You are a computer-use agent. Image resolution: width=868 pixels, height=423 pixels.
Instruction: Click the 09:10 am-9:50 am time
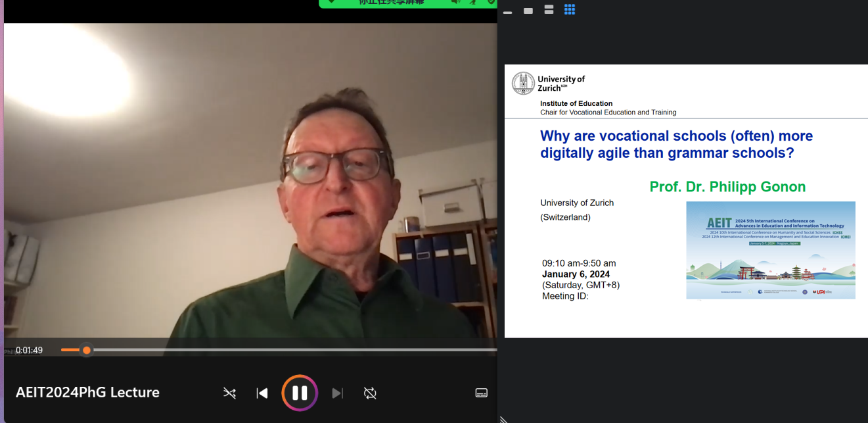click(579, 263)
